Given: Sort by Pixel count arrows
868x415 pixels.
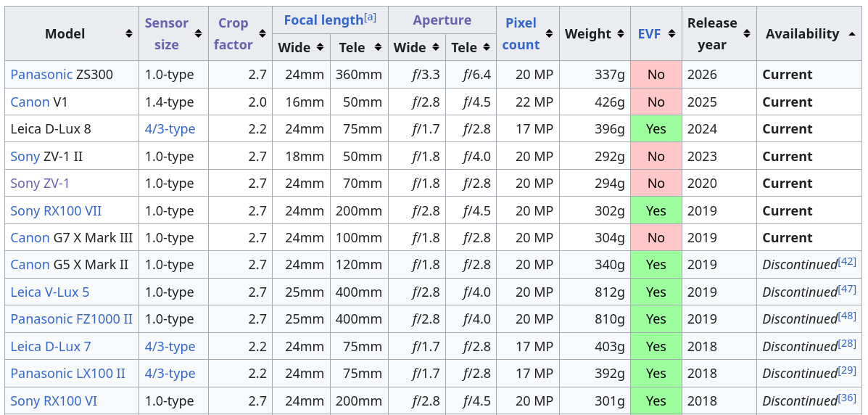Looking at the screenshot, I should pos(549,34).
